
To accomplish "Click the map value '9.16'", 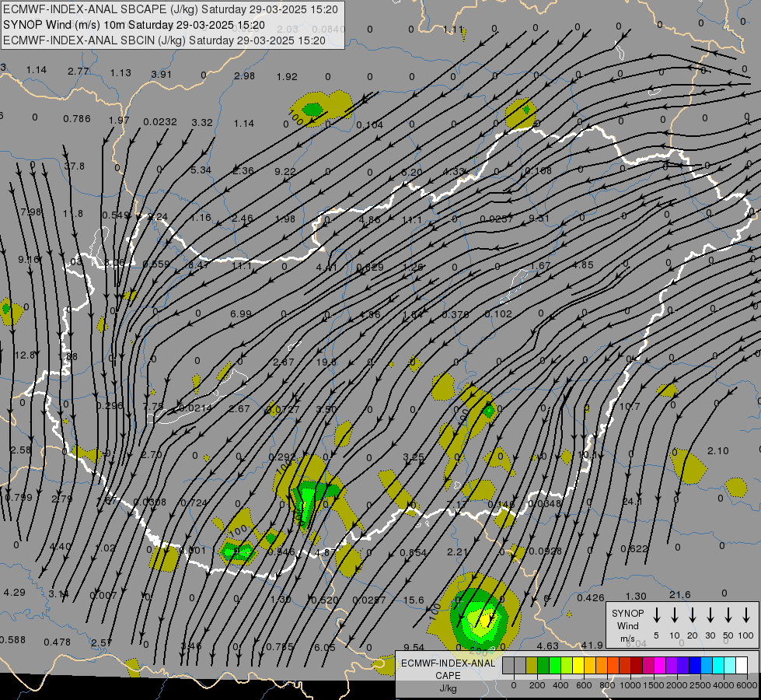I will click(29, 260).
